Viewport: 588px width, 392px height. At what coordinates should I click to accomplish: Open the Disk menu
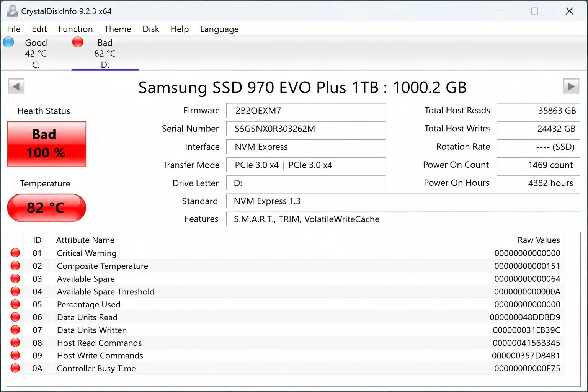click(x=151, y=29)
